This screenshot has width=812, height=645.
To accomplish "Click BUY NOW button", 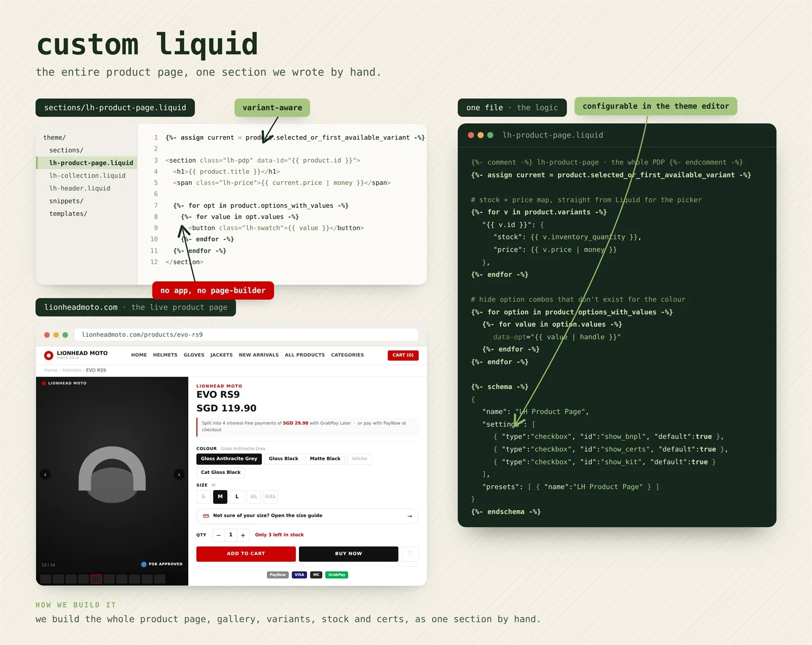I will pos(349,554).
